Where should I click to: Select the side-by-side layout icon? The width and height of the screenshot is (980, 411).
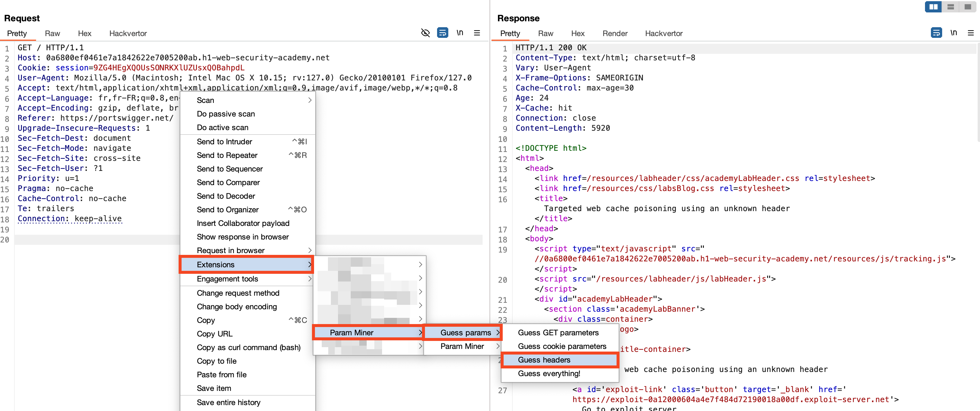tap(933, 7)
